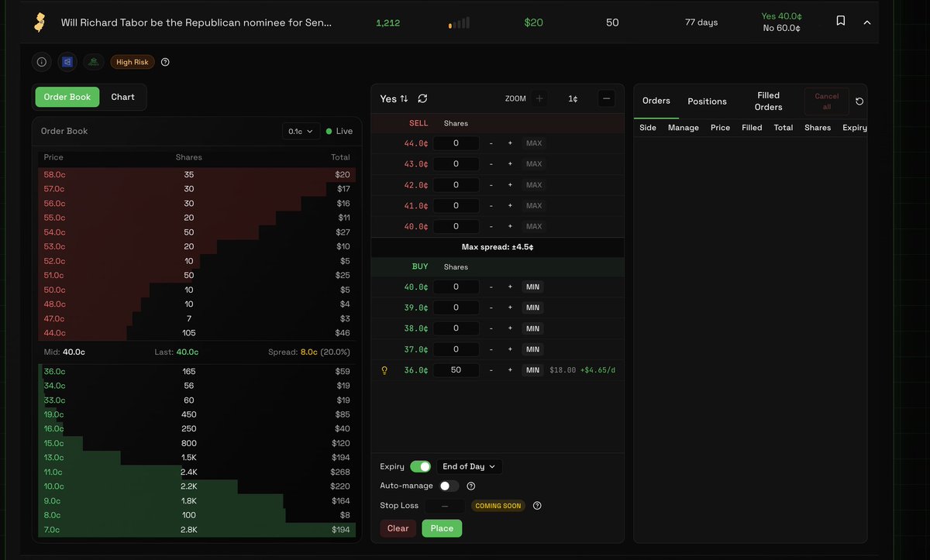
Task: Click the lightbulb hint icon at 36.0¢
Action: coord(384,370)
